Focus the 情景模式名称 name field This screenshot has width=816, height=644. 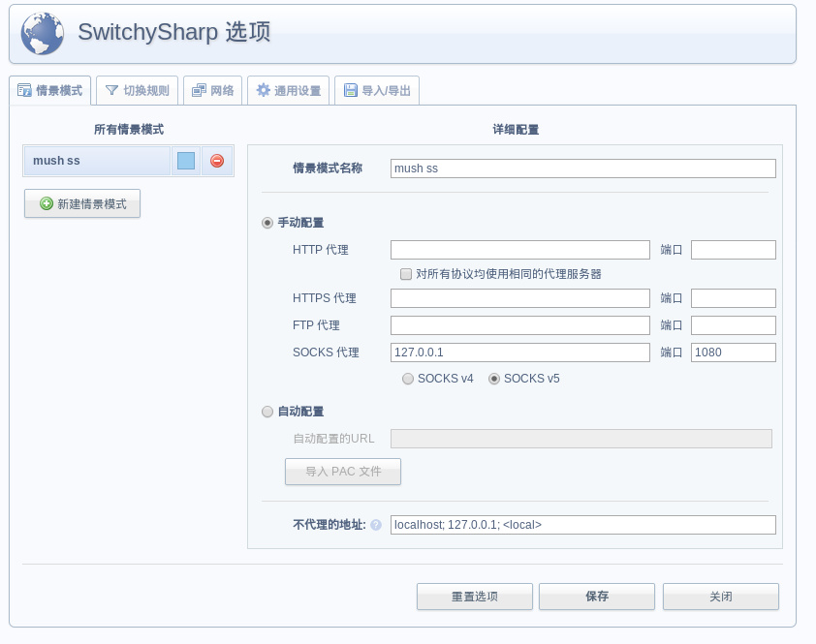pos(582,169)
